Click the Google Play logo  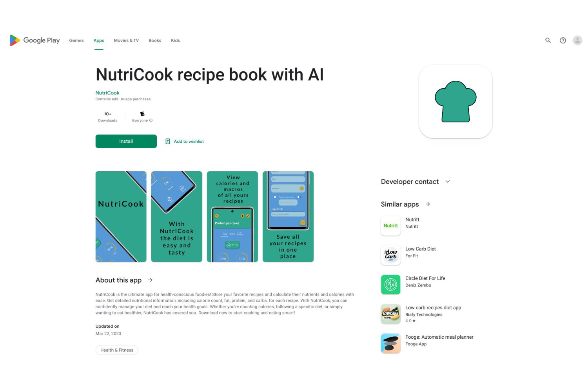point(34,40)
